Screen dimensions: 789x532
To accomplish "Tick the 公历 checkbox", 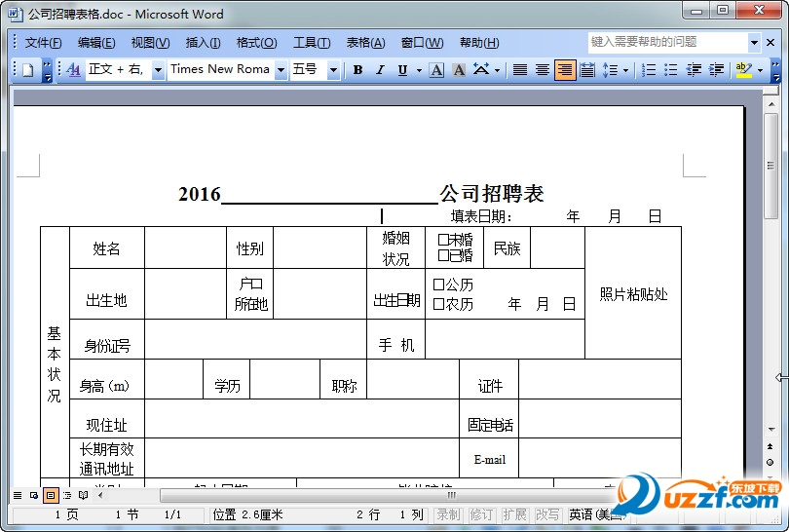I will coord(438,285).
